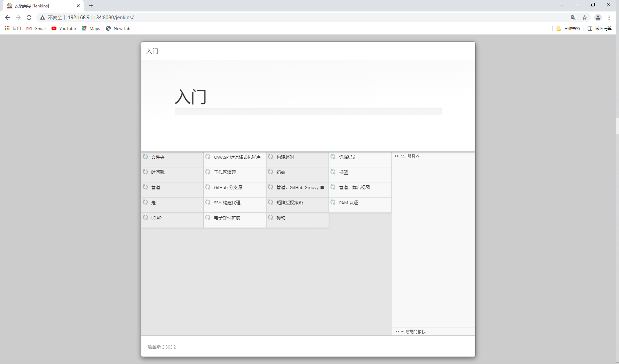619x364 pixels.
Task: Click the ** SSH服务器 log entry
Action: pos(407,156)
